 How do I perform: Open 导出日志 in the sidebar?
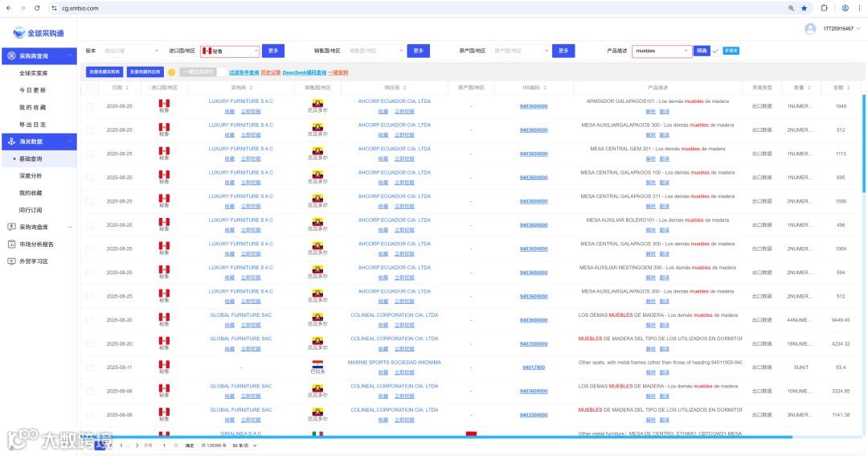33,125
